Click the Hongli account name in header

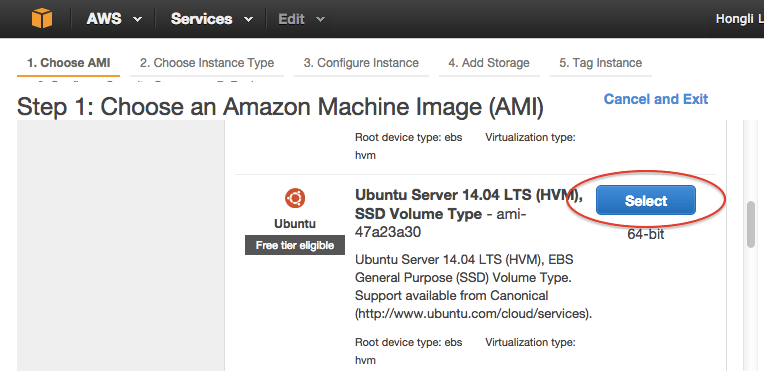[740, 19]
